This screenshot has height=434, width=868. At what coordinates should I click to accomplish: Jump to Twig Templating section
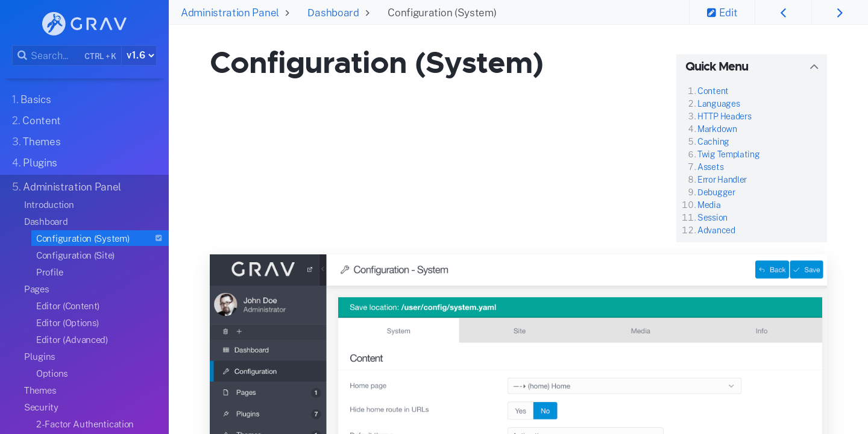tap(728, 154)
